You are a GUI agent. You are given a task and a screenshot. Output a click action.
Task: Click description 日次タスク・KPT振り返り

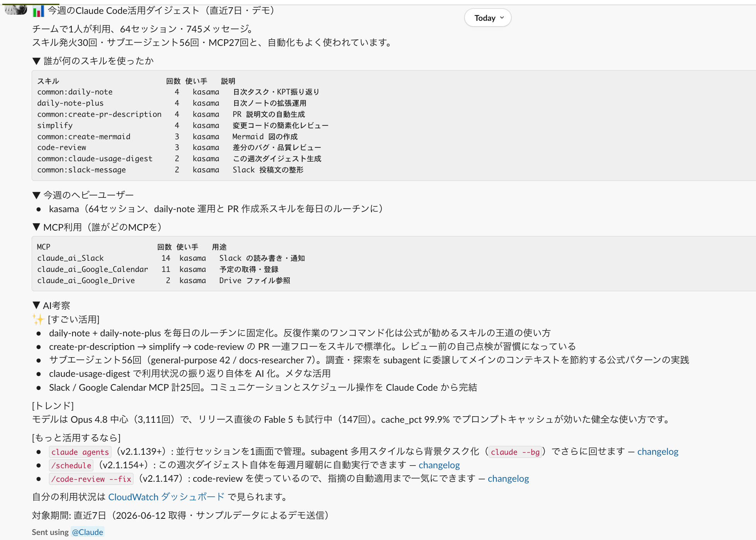pyautogui.click(x=276, y=92)
